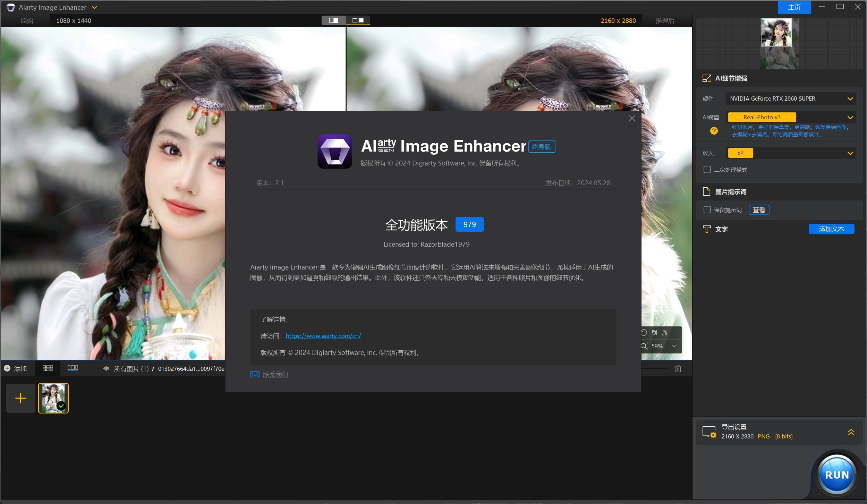The height and width of the screenshot is (504, 867).
Task: Click the filename 013027664da1...0097f70e
Action: (x=192, y=369)
